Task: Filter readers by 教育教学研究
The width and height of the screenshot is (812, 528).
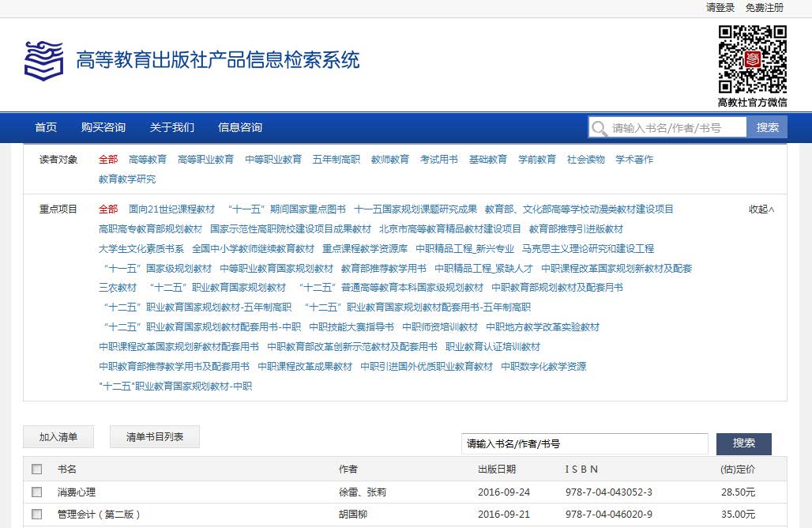Action: [x=127, y=179]
